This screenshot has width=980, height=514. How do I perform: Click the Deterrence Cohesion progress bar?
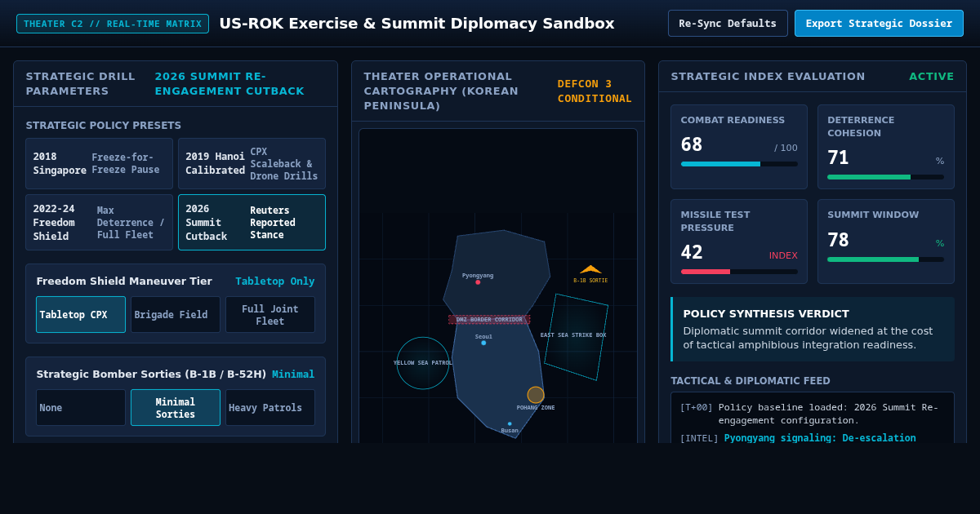pyautogui.click(x=885, y=177)
